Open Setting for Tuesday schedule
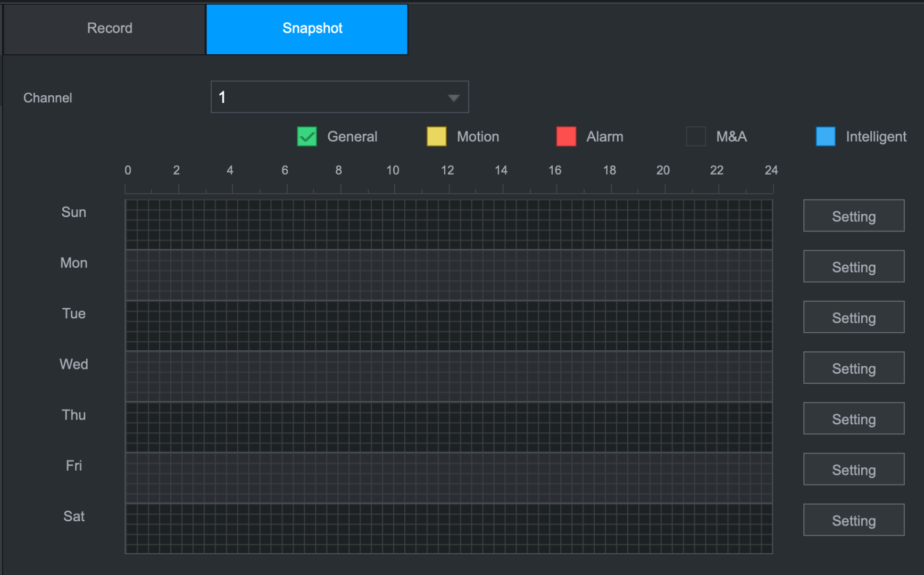Viewport: 924px width, 575px height. [x=854, y=317]
